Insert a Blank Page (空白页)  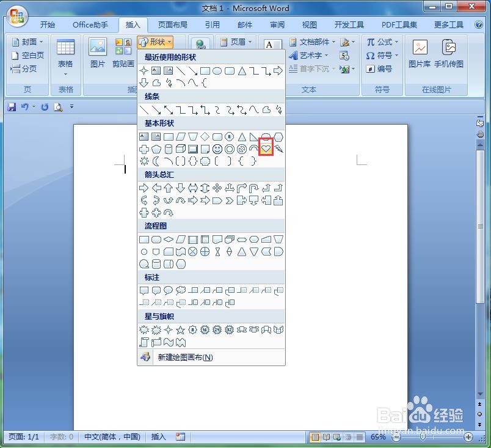coord(27,56)
